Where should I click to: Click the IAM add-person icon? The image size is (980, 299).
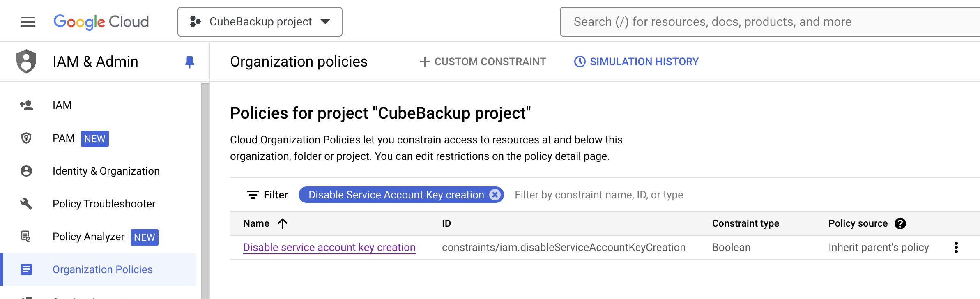point(26,105)
